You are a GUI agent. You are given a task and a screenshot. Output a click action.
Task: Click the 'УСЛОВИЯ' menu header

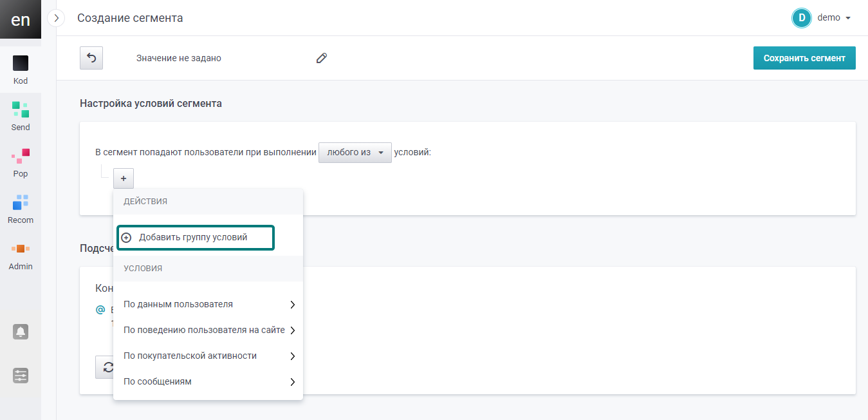tap(143, 269)
